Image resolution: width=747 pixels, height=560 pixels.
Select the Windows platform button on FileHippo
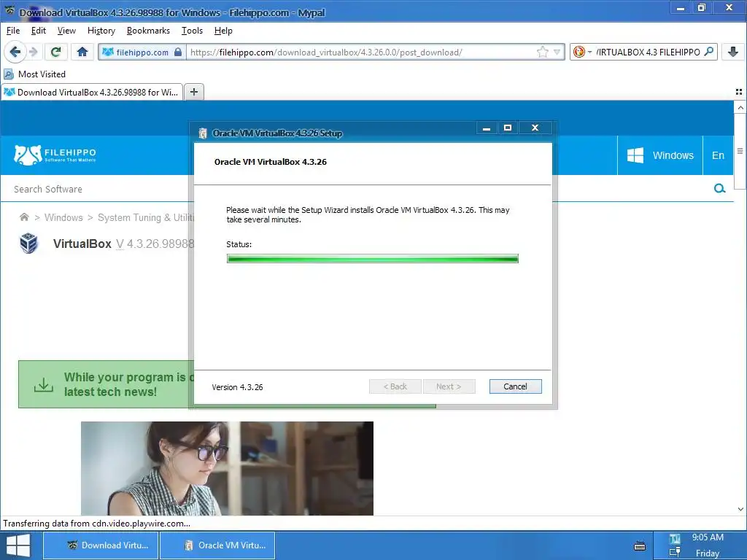(x=659, y=155)
